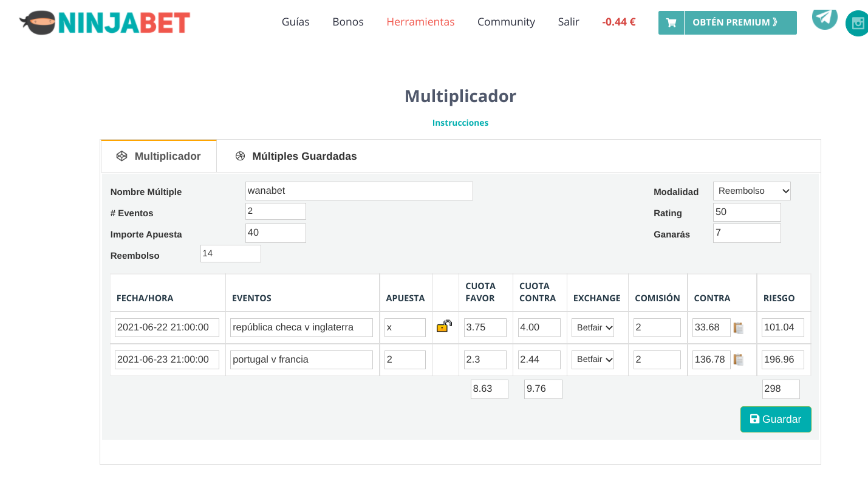Switch to the Multiplicador tab
Image resolution: width=868 pixels, height=478 pixels.
[159, 156]
